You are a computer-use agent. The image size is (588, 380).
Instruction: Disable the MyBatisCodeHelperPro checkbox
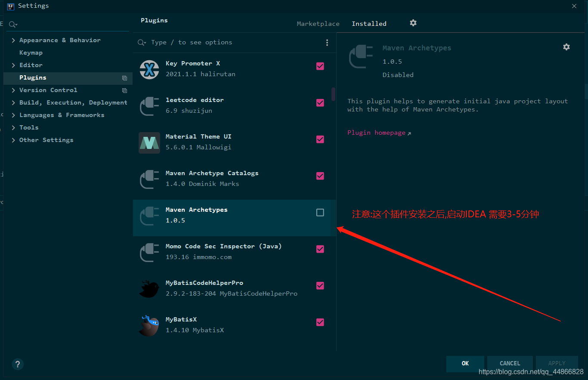(320, 286)
